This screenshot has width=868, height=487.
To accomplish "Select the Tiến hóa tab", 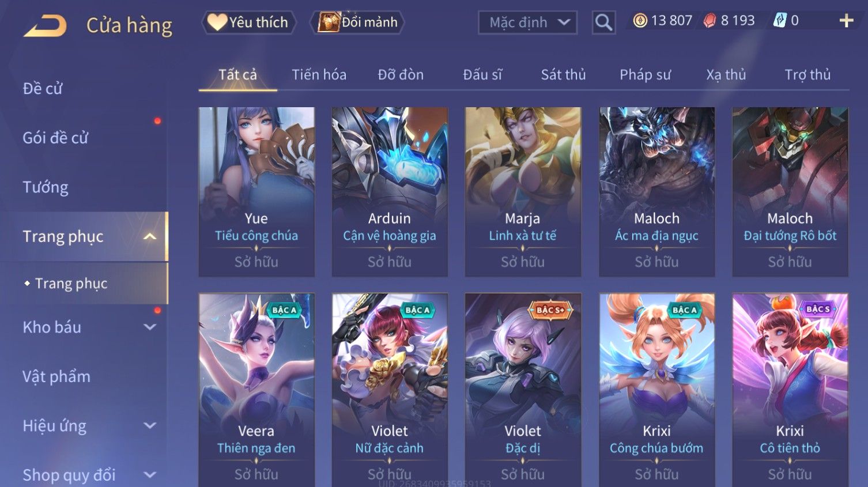I will [319, 75].
